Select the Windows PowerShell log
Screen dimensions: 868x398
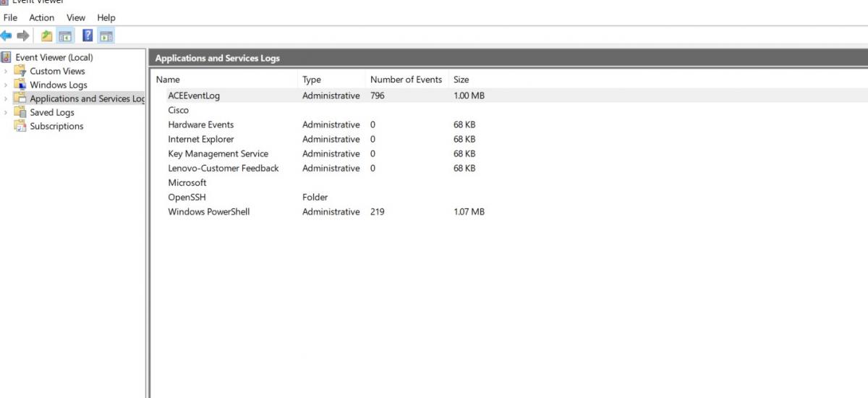pos(209,211)
